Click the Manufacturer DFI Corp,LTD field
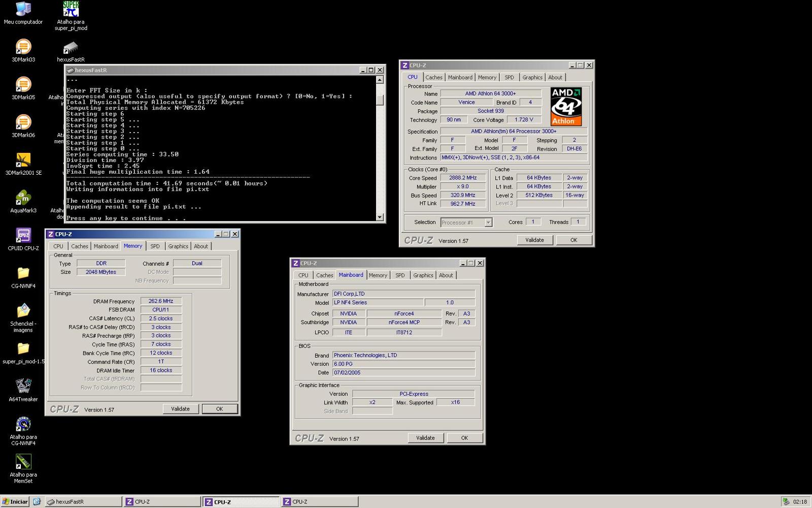 403,294
